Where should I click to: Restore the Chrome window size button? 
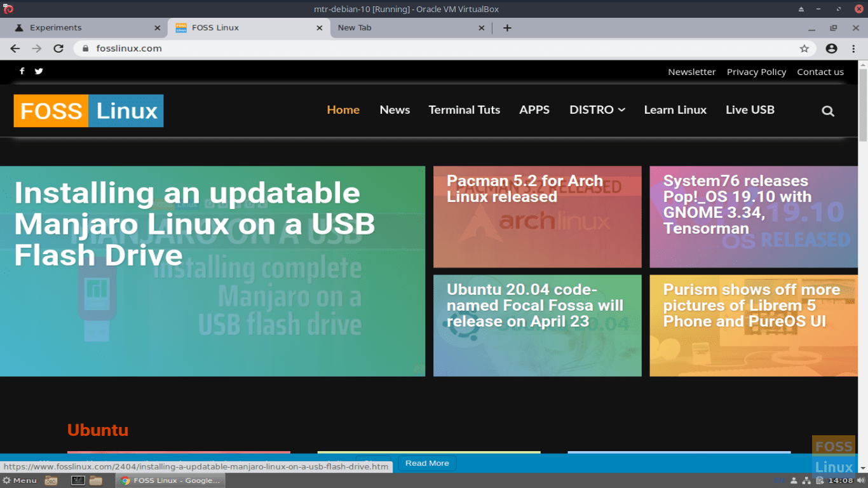pyautogui.click(x=833, y=28)
